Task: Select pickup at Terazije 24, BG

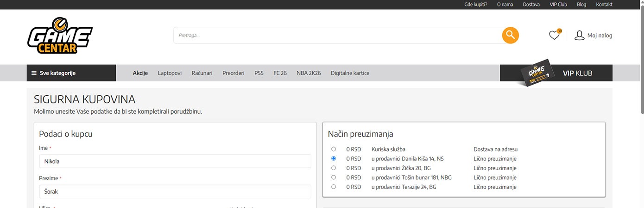Action: (334, 187)
